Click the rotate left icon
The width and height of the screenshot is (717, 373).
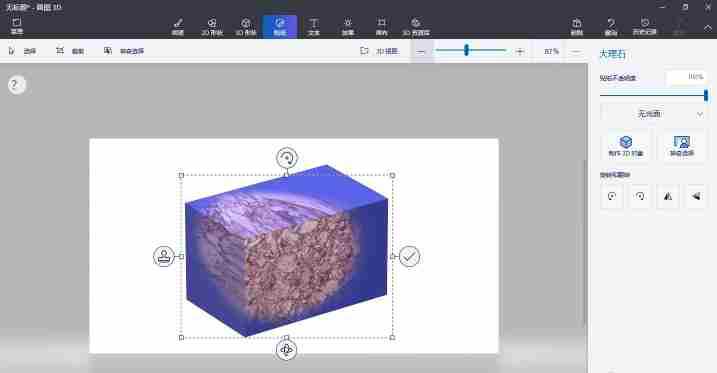coord(612,197)
